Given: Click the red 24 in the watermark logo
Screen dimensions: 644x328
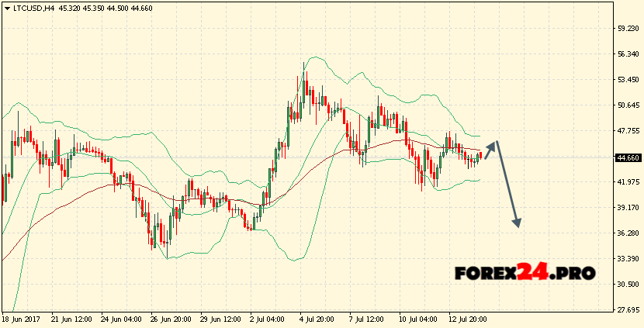Looking at the screenshot, I should click(x=534, y=273).
